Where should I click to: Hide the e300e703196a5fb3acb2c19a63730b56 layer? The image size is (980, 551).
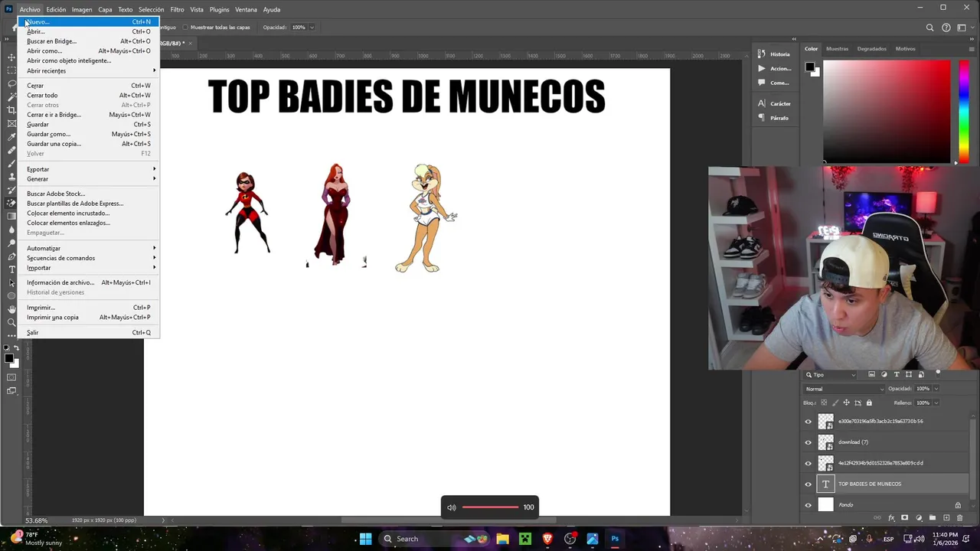point(808,422)
